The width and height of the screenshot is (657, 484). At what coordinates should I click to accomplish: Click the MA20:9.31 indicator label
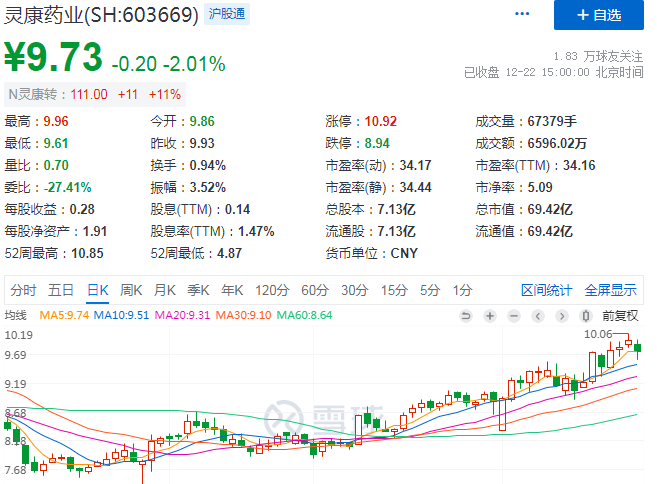pos(182,315)
